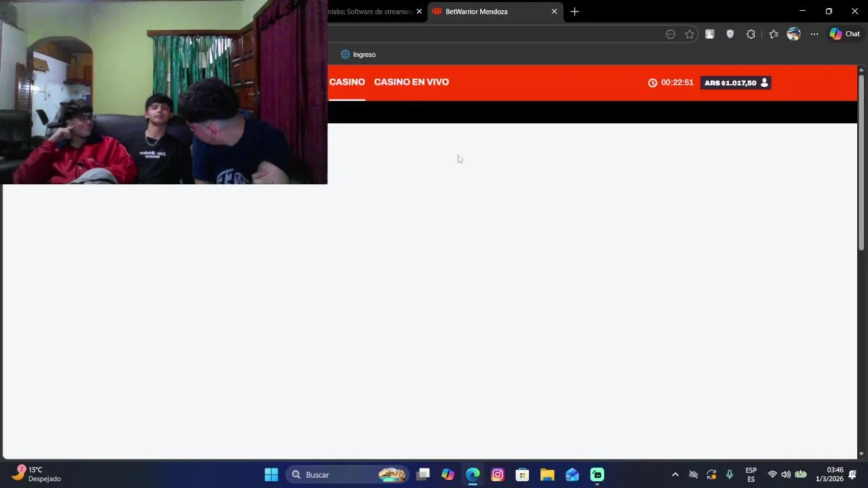868x488 pixels.
Task: Open Outlook from the taskbar
Action: [572, 474]
